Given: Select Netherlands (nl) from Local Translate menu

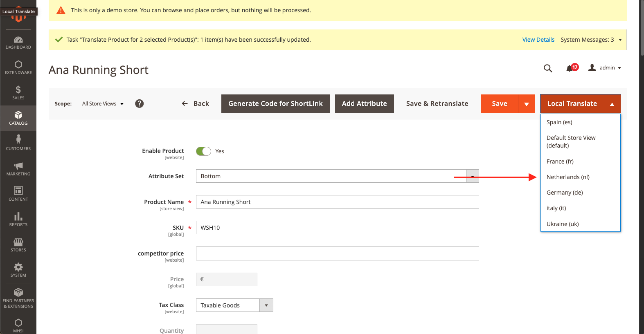Looking at the screenshot, I should (x=568, y=177).
